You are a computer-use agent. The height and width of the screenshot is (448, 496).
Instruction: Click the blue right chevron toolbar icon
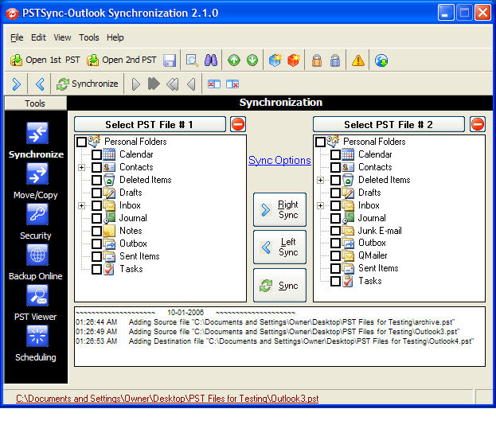pyautogui.click(x=17, y=84)
